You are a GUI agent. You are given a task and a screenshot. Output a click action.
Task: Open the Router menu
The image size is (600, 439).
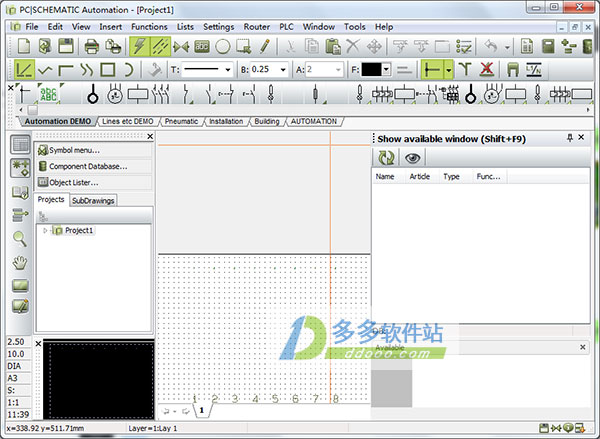tap(257, 27)
